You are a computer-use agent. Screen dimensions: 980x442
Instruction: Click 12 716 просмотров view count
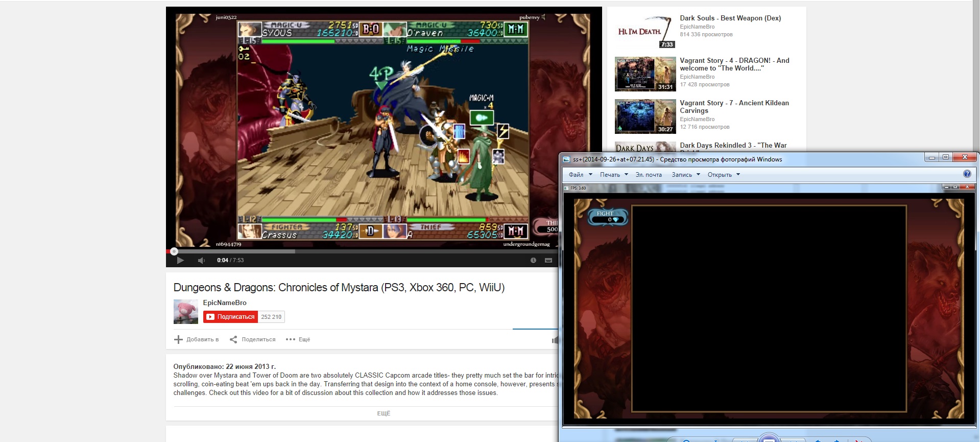pyautogui.click(x=705, y=127)
